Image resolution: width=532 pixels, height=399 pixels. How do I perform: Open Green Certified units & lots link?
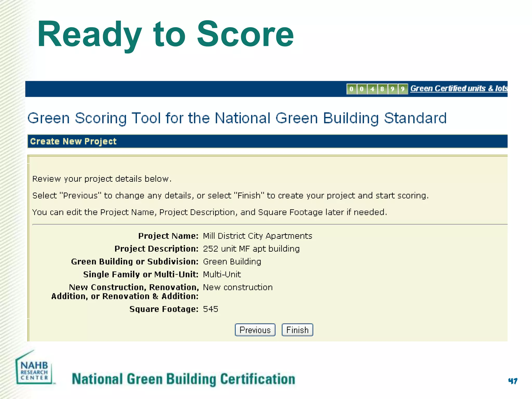click(458, 89)
